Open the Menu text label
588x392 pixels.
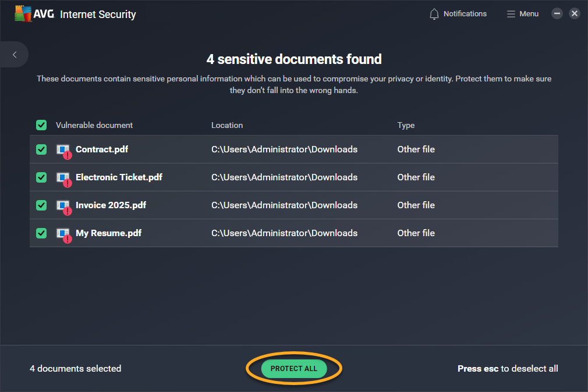coord(529,14)
